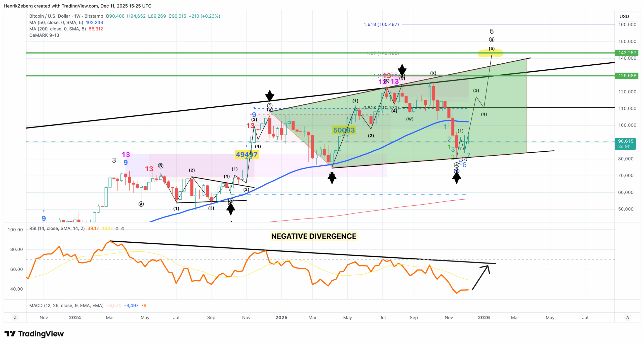Expand the MACD indicator legend

tap(66, 306)
